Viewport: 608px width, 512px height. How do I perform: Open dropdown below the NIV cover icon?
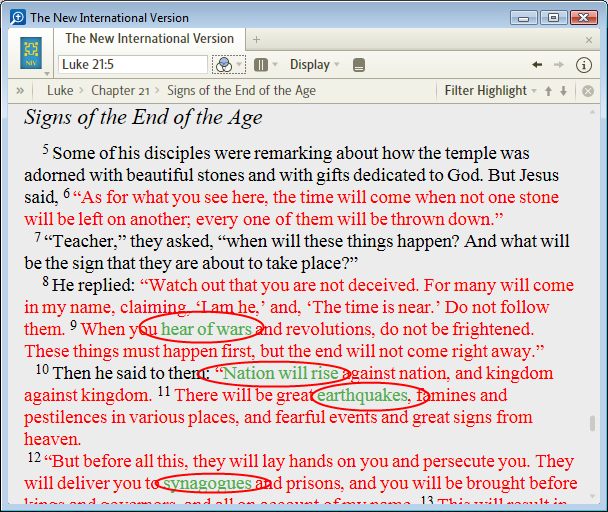[x=47, y=73]
